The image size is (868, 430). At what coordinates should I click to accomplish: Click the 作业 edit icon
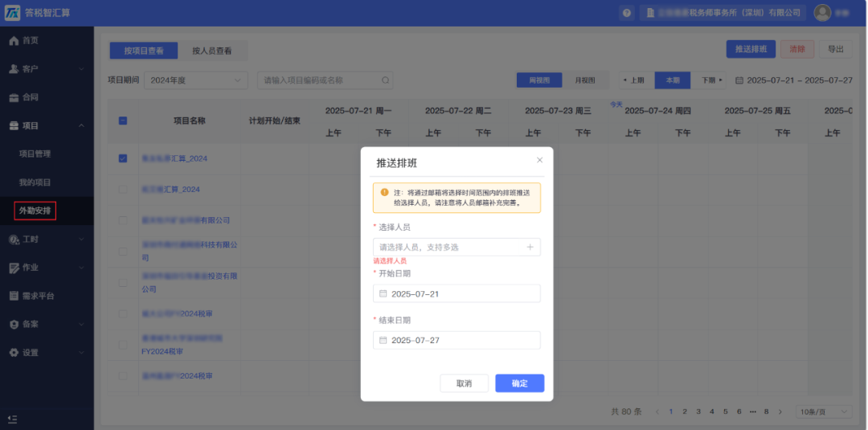(x=14, y=268)
